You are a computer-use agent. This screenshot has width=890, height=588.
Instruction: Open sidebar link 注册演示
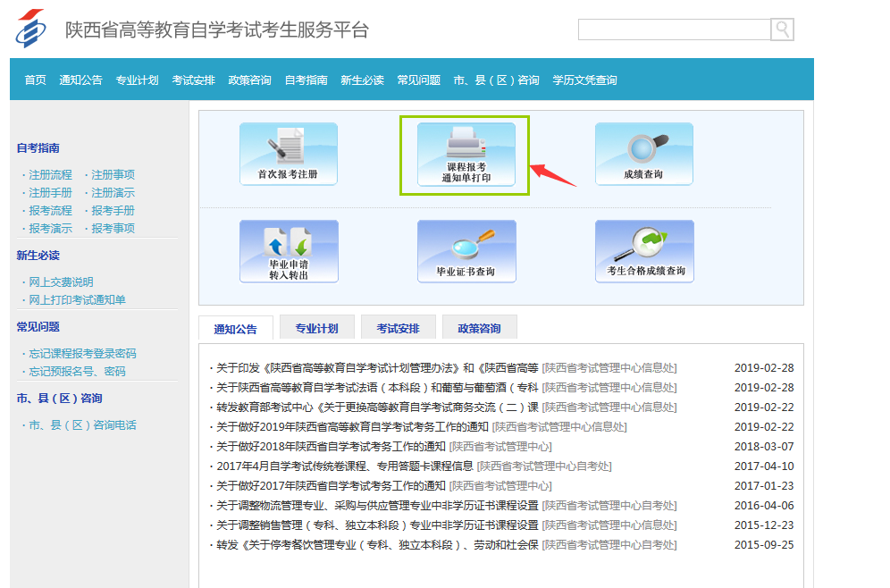[x=113, y=193]
